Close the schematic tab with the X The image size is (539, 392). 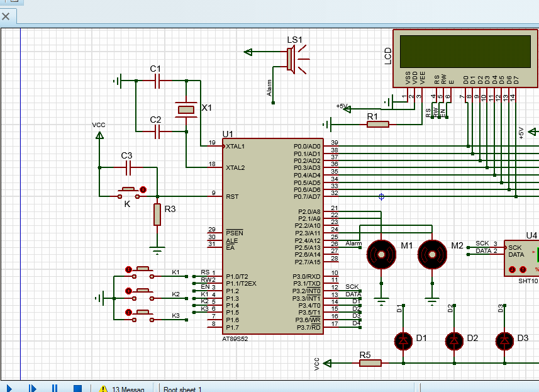tap(5, 16)
